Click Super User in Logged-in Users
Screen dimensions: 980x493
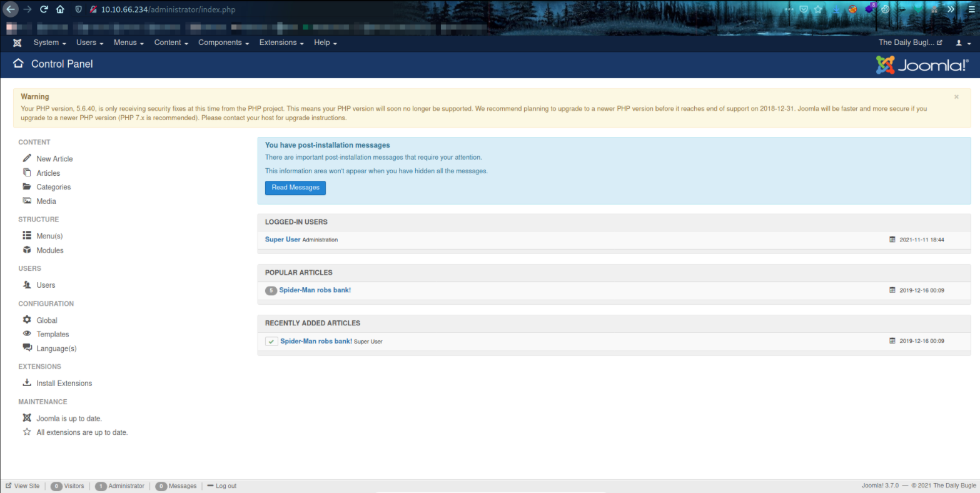[283, 240]
